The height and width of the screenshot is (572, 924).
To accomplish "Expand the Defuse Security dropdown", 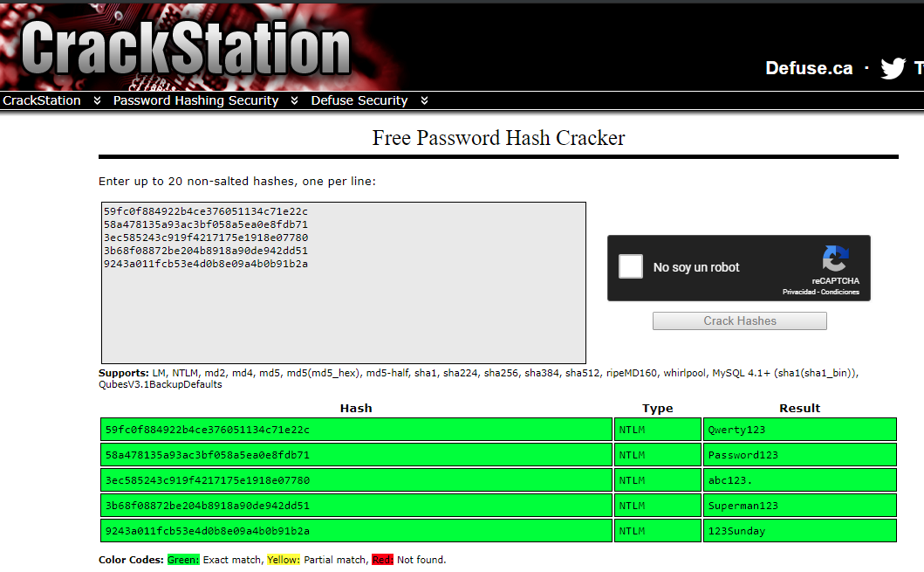I will point(424,100).
